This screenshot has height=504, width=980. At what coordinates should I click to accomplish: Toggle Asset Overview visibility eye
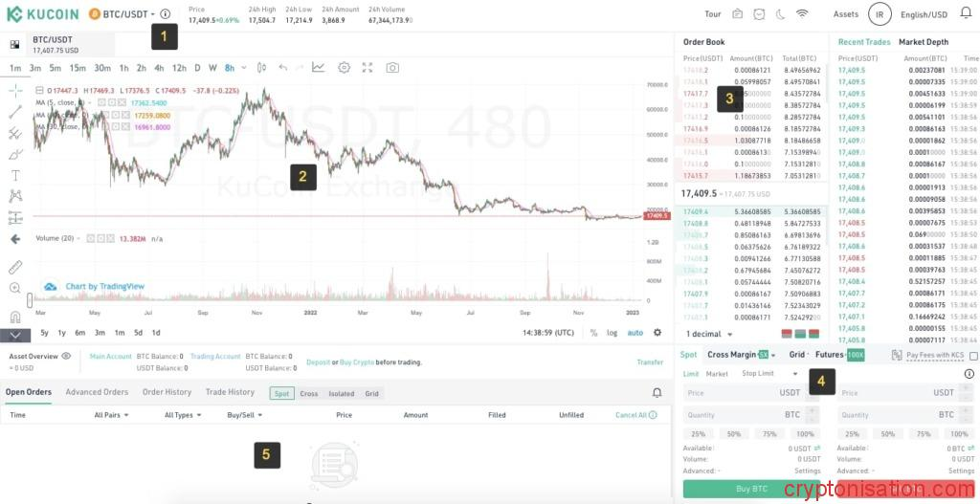66,356
